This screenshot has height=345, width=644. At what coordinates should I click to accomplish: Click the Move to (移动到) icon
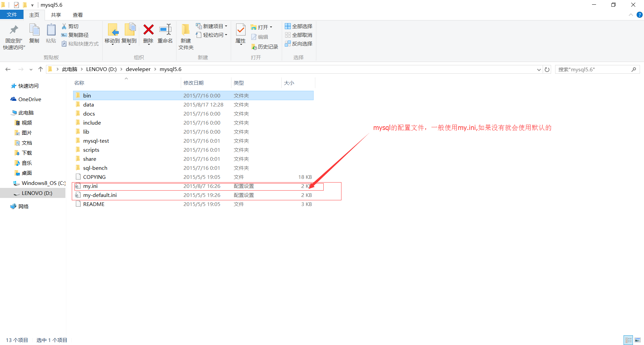(113, 30)
